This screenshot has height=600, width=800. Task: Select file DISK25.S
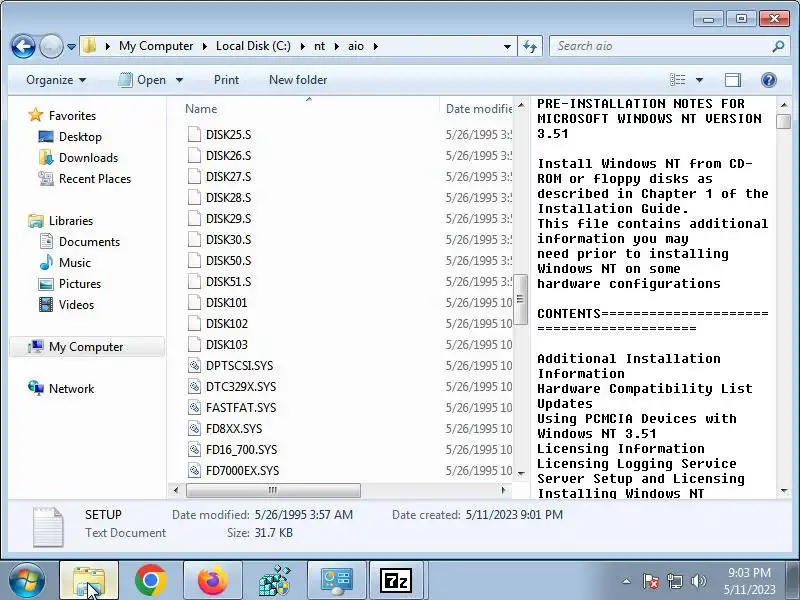coord(228,135)
